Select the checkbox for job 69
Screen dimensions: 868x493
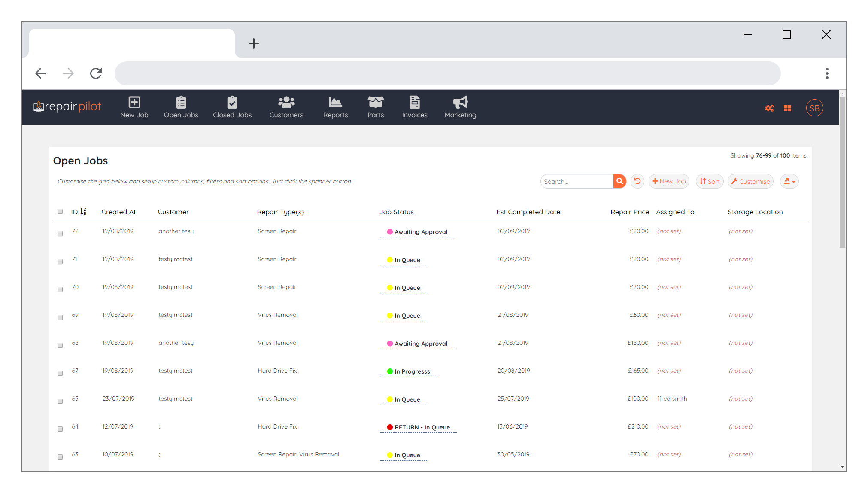pyautogui.click(x=60, y=317)
